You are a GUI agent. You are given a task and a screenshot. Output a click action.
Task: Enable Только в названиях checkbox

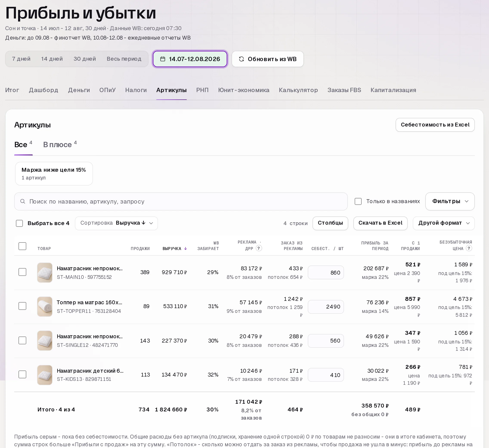click(x=358, y=201)
